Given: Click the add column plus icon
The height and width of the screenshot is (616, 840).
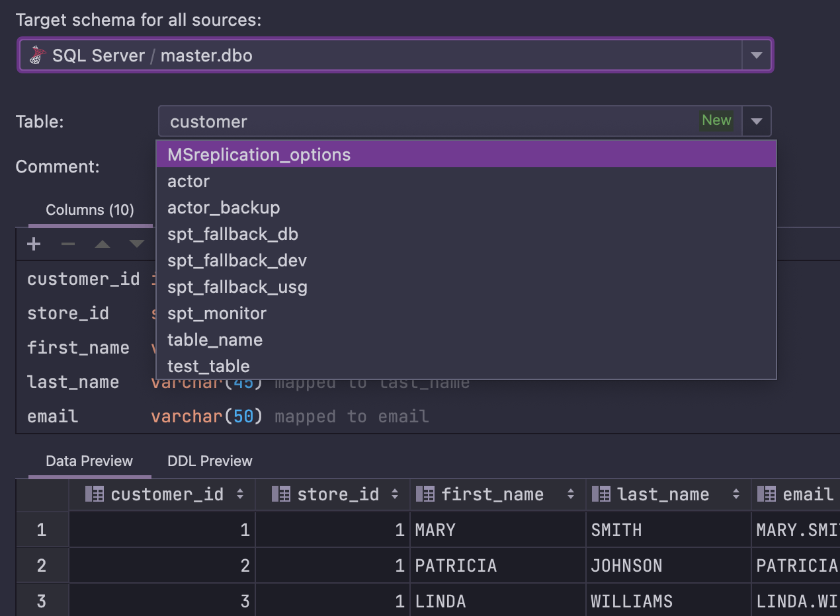Looking at the screenshot, I should 34,245.
